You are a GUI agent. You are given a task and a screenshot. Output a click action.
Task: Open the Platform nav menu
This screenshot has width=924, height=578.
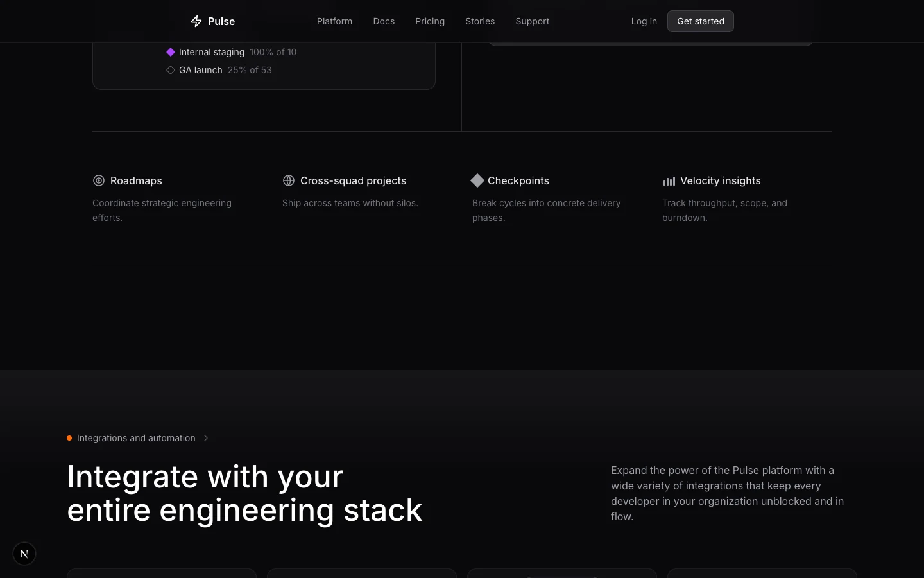(x=334, y=21)
